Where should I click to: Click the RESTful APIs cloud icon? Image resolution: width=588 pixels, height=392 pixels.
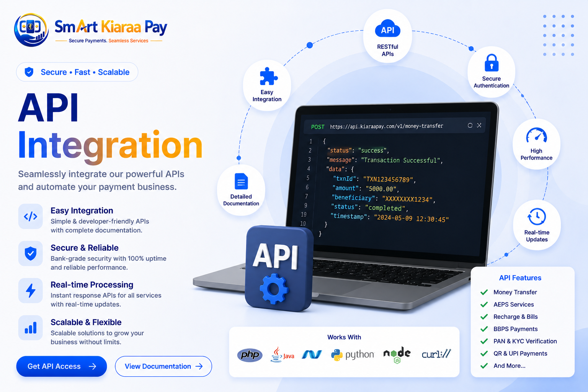tap(387, 29)
